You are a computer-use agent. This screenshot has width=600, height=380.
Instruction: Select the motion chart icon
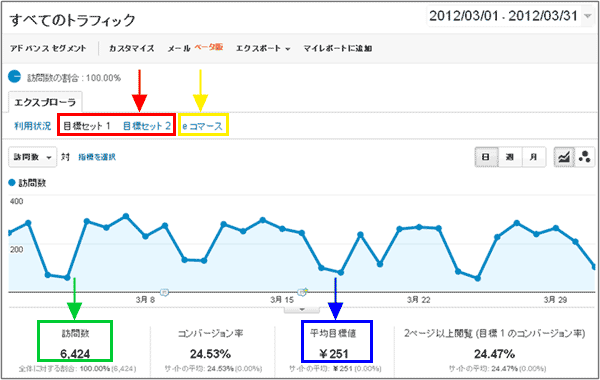[x=585, y=157]
